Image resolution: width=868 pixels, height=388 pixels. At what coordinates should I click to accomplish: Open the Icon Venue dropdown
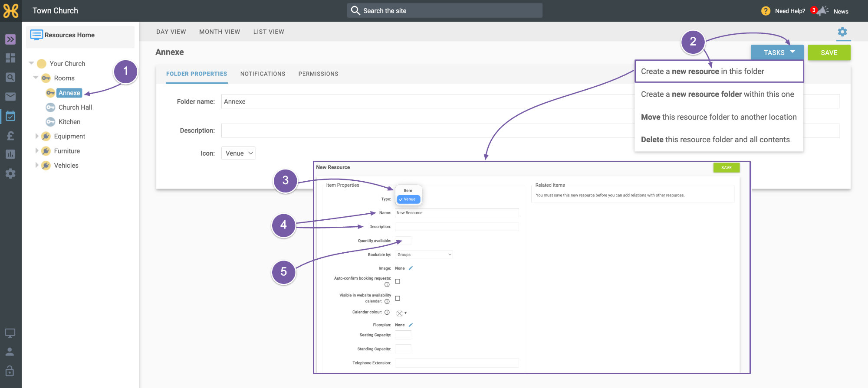click(x=238, y=153)
